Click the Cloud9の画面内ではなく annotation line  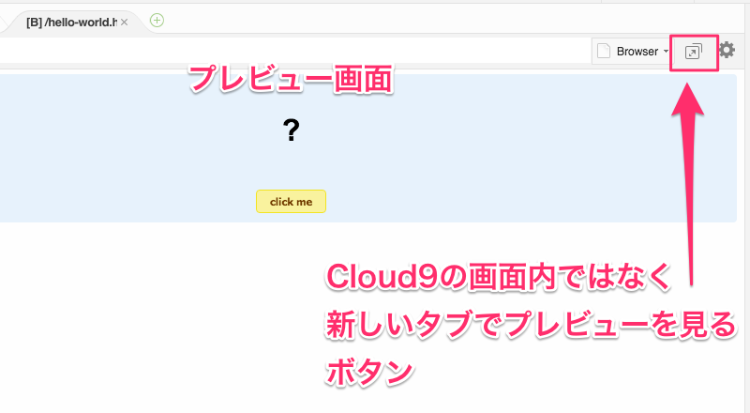(x=501, y=275)
